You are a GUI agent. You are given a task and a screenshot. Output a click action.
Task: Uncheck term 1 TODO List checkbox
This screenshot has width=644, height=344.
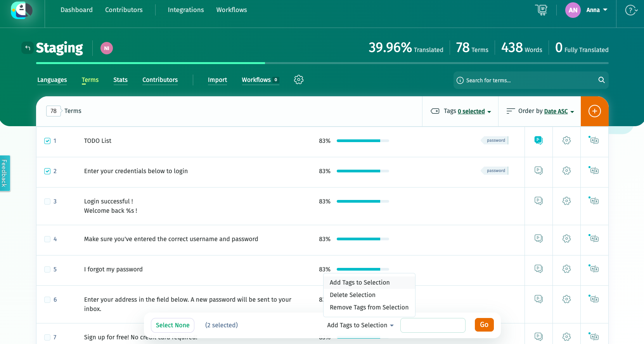[x=47, y=141]
